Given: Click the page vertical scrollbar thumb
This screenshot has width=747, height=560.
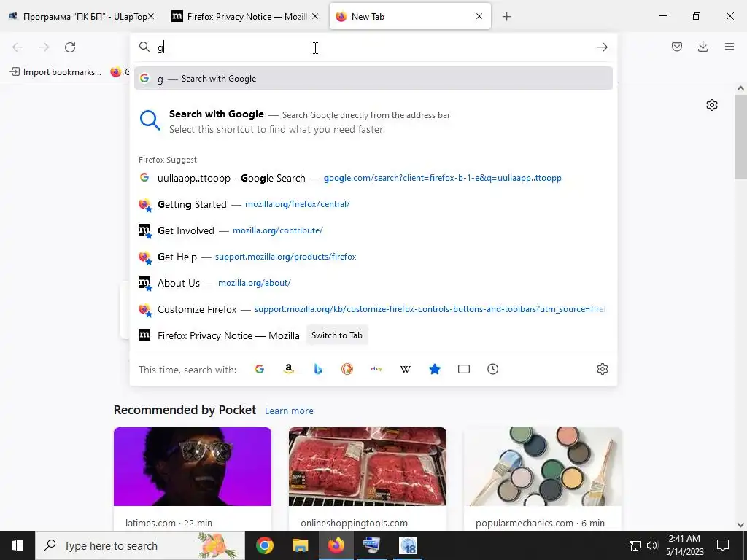Looking at the screenshot, I should click(740, 136).
